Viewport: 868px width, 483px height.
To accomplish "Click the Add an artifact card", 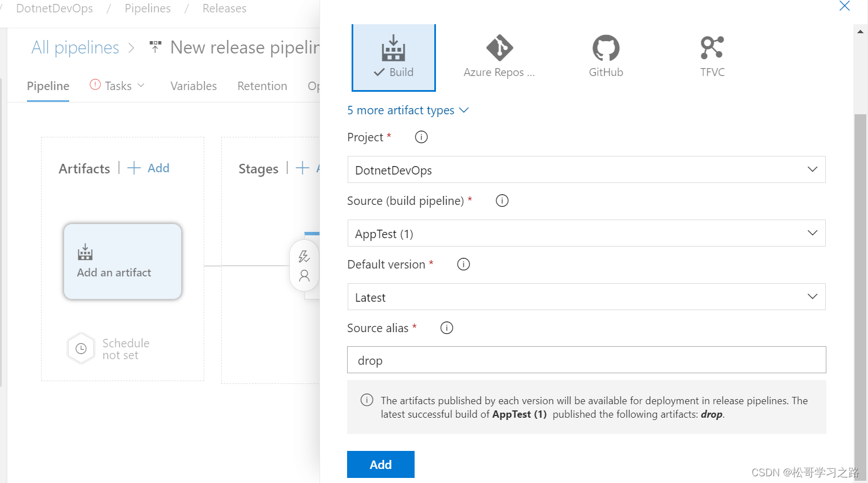I will point(123,261).
